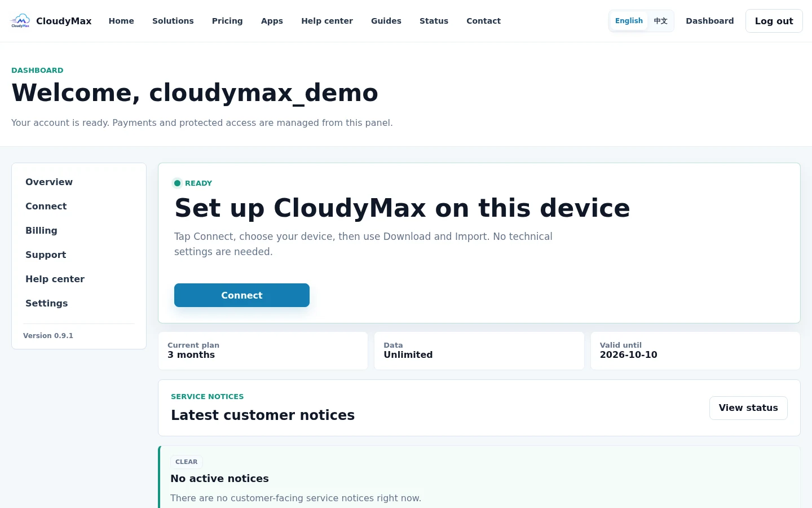Click the CloudyMax brand name text
This screenshot has height=508, width=812.
pyautogui.click(x=64, y=21)
